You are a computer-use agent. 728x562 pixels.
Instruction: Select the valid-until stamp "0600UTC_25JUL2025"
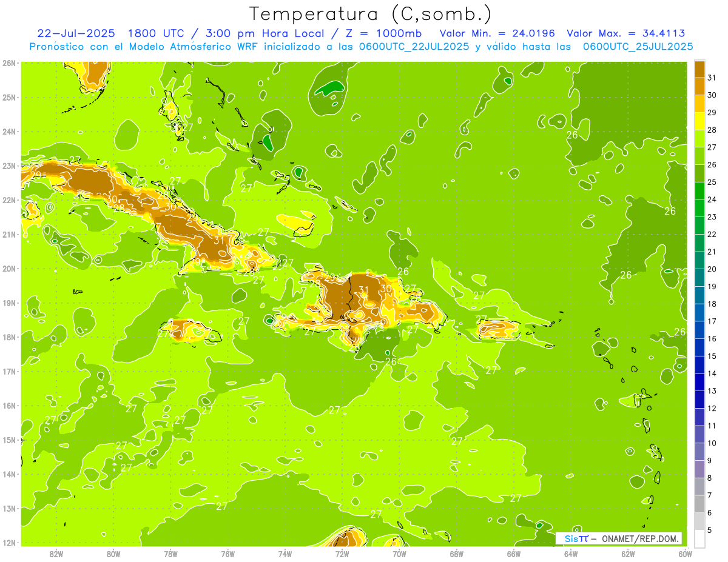[638, 47]
